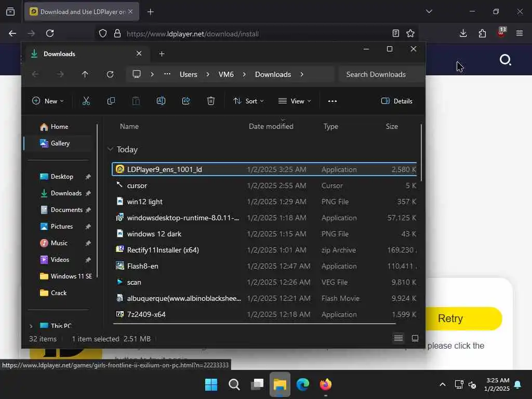Switch to details list view icon in status bar
532x399 pixels.
(398, 338)
